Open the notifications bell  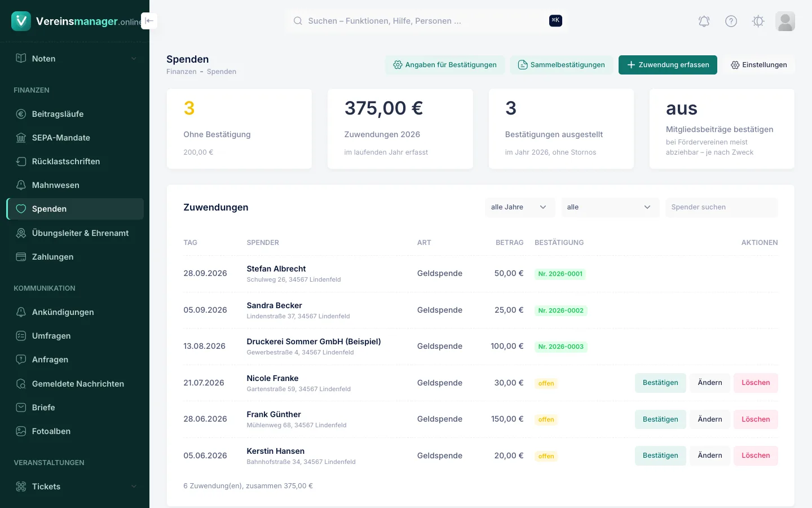click(704, 21)
